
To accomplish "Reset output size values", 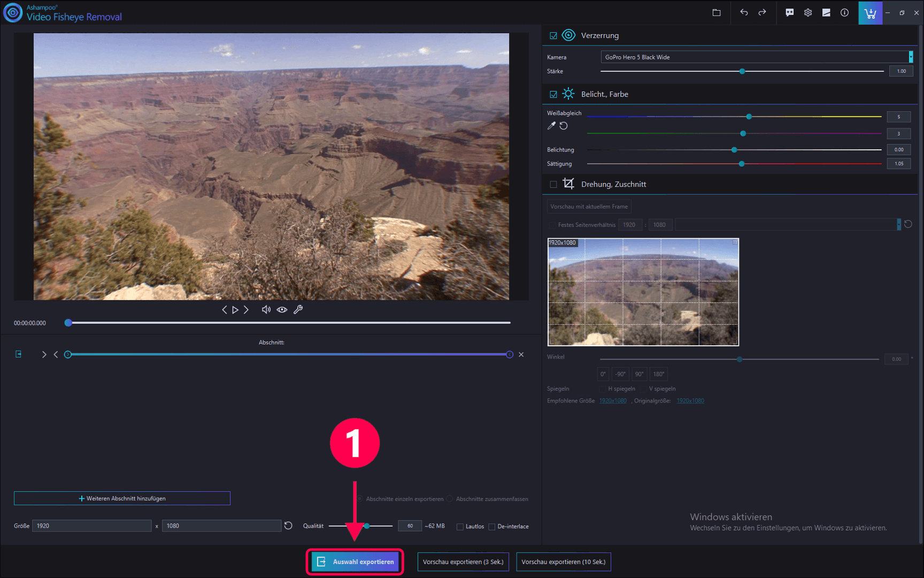I will [x=288, y=526].
